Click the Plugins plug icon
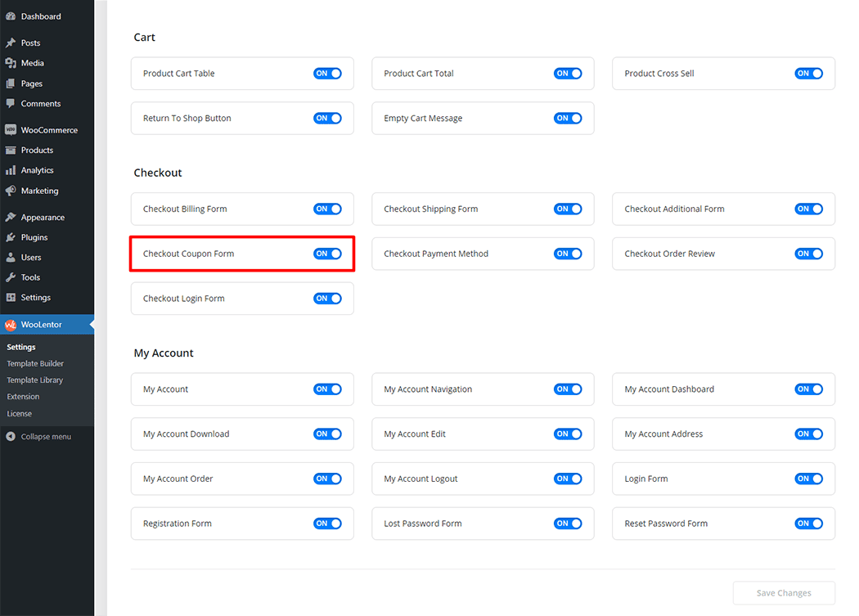The width and height of the screenshot is (859, 616). (x=11, y=237)
